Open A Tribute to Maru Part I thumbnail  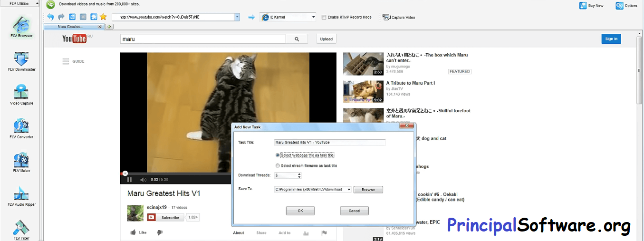(x=363, y=92)
